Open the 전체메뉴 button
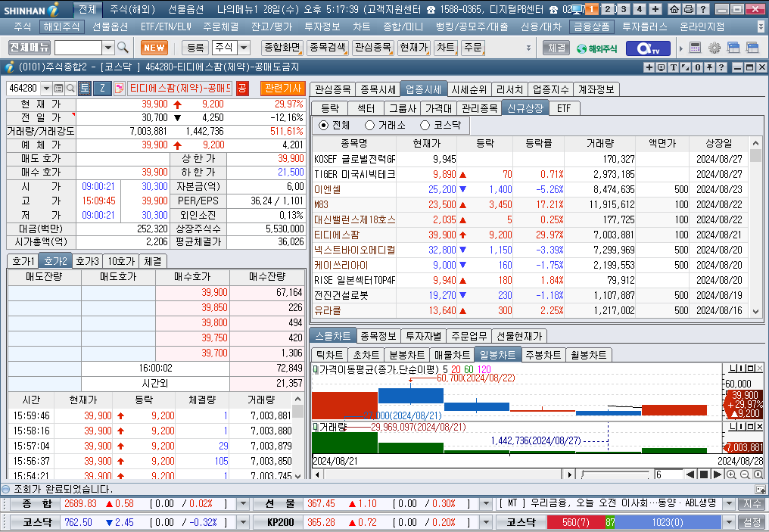Screen dimensions: 769x532 30,48
